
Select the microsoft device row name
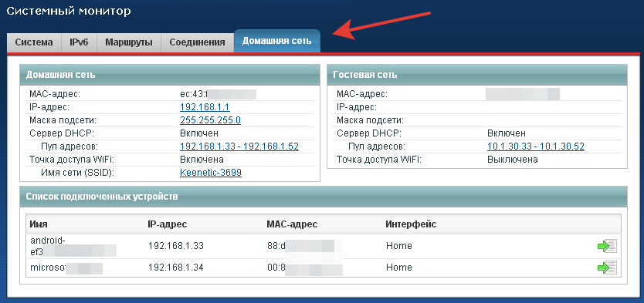pos(66,268)
